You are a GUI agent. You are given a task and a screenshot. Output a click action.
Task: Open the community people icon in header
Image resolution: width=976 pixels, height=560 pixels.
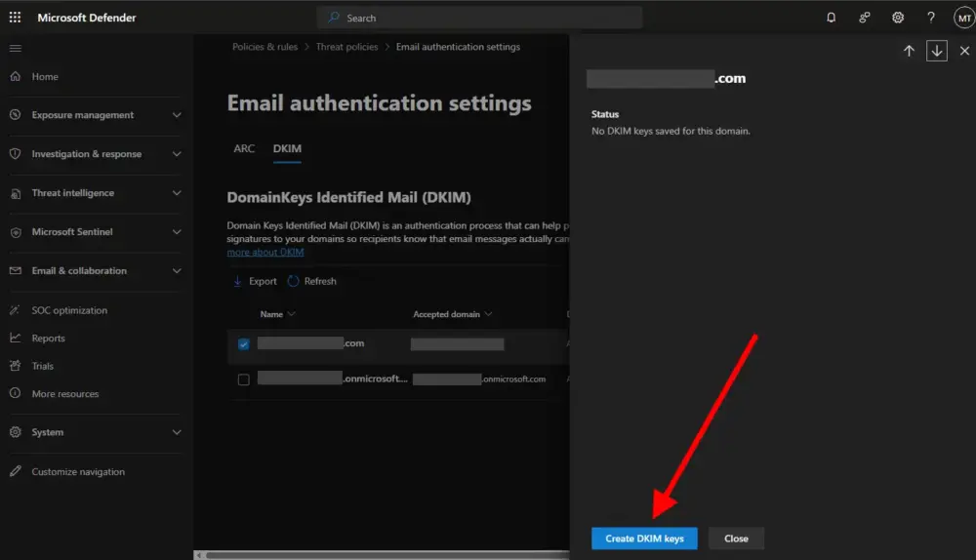click(865, 18)
